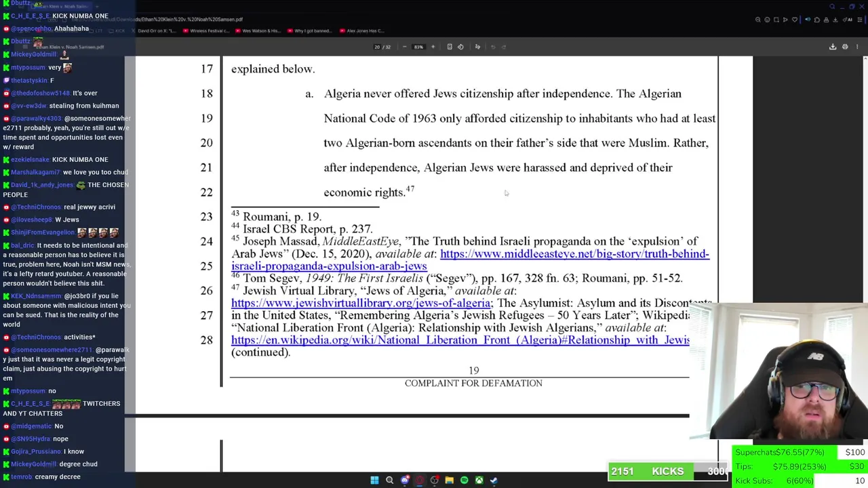Open PDF viewer more options menu

(857, 47)
